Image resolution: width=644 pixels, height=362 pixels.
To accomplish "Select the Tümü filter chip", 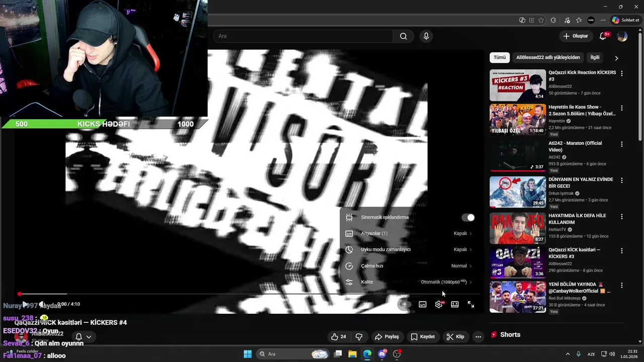I will pos(500,58).
